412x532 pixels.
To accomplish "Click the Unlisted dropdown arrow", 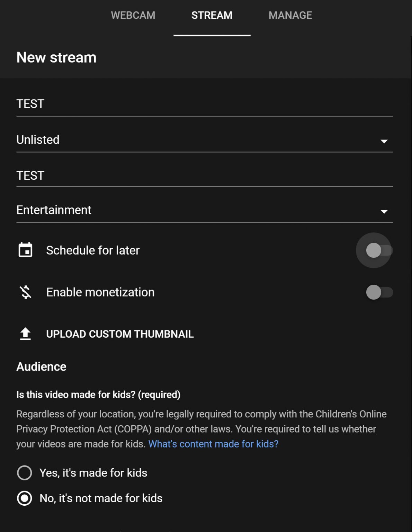I will pyautogui.click(x=384, y=141).
